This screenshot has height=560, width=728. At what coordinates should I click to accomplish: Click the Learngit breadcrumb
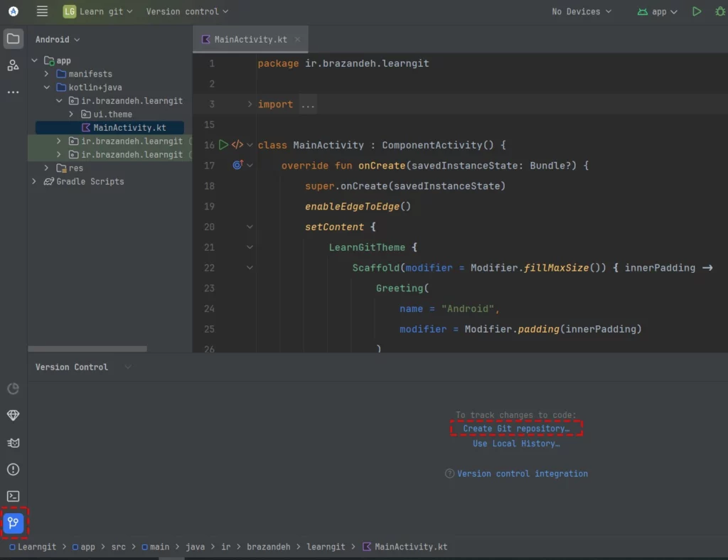pyautogui.click(x=33, y=546)
